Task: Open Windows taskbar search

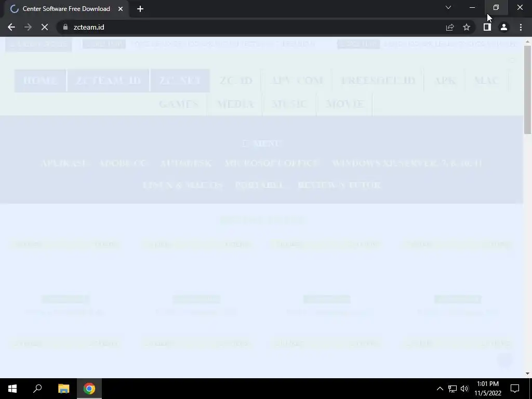Action: pyautogui.click(x=37, y=389)
